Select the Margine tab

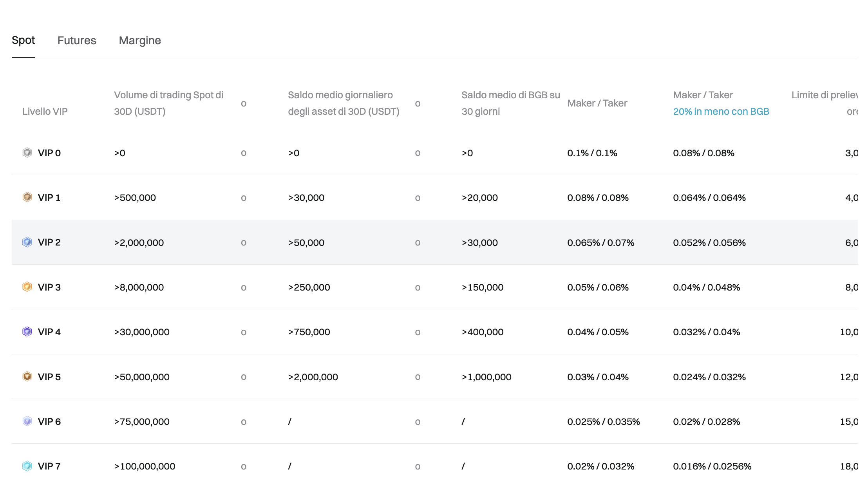[139, 40]
